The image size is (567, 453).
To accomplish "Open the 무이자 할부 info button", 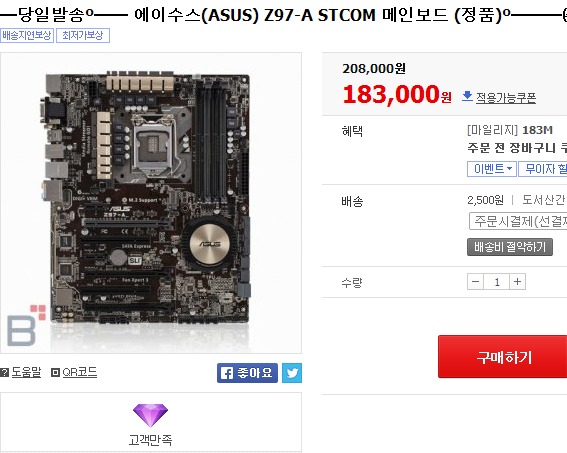I will coord(542,169).
